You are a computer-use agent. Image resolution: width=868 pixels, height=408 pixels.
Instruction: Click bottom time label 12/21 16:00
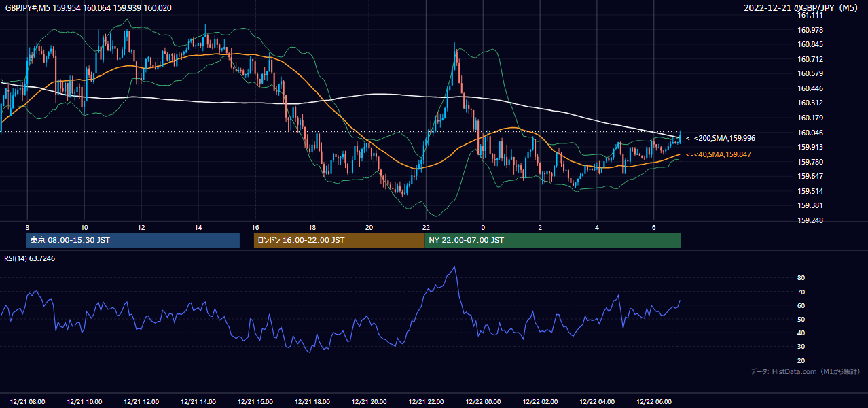(255, 402)
